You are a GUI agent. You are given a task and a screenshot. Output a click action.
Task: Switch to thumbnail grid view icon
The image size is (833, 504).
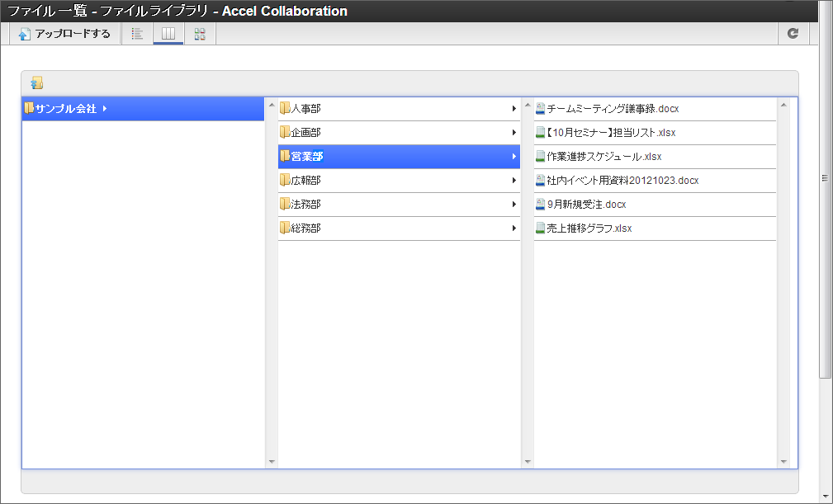click(200, 34)
